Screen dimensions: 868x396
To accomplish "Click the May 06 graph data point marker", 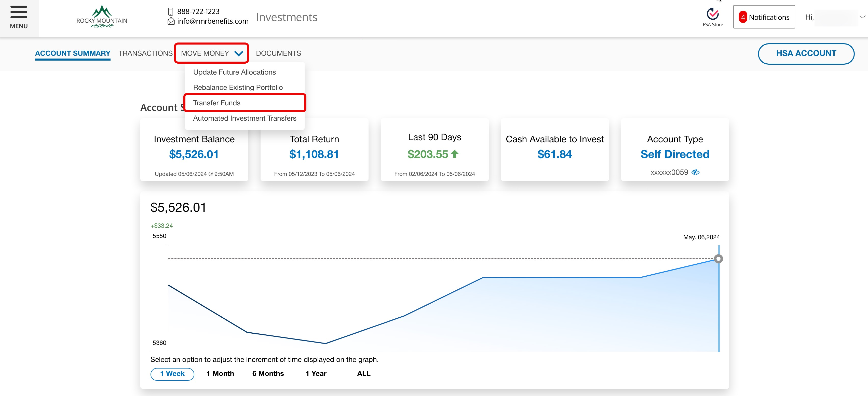I will [718, 259].
